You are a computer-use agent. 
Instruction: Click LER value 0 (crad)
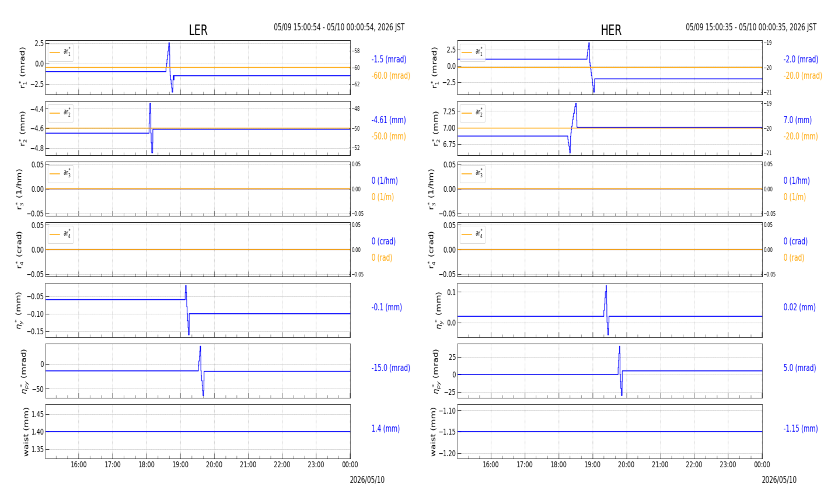[x=383, y=242]
